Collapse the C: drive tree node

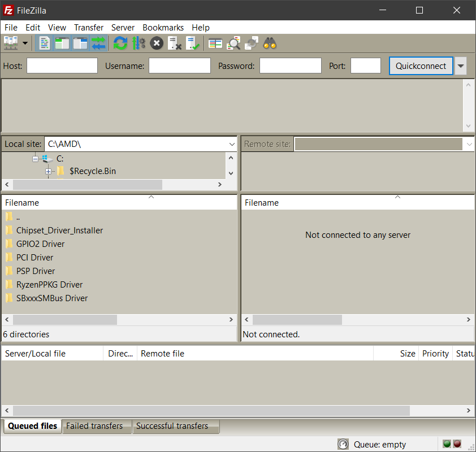[35, 159]
